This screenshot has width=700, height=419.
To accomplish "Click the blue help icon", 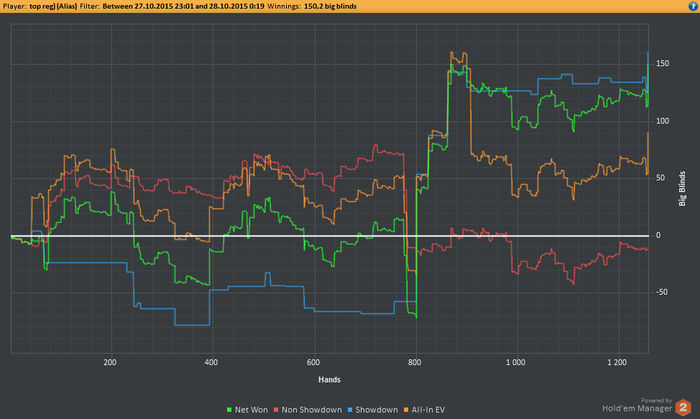I will [x=693, y=6].
